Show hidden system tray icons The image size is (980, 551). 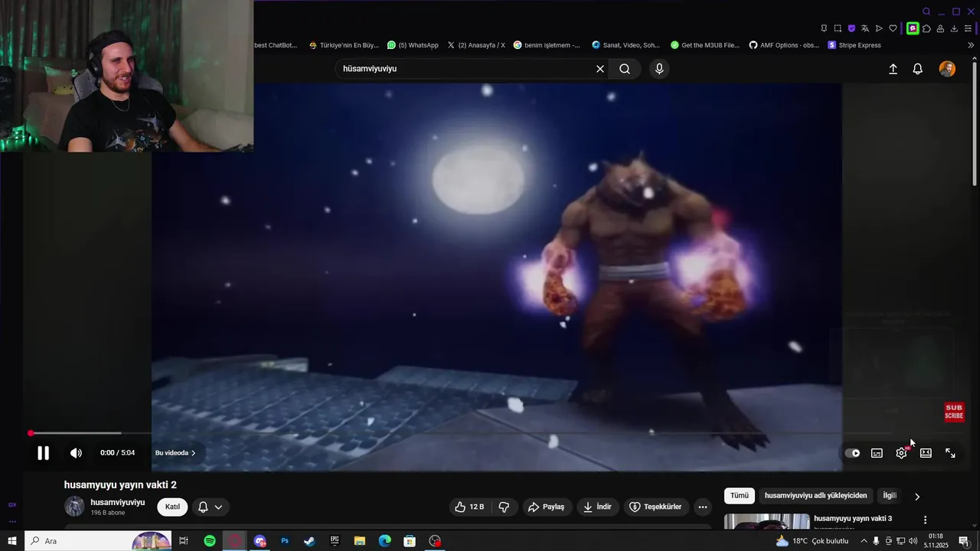pos(864,541)
